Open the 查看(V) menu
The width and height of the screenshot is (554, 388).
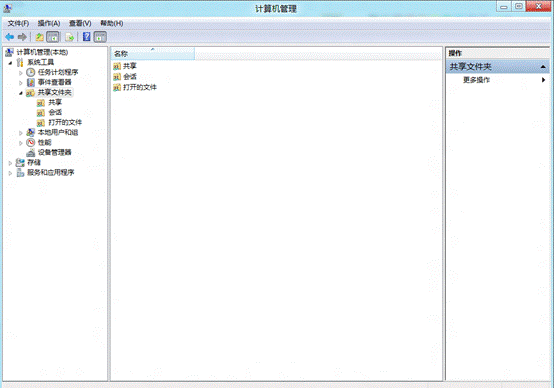(80, 23)
